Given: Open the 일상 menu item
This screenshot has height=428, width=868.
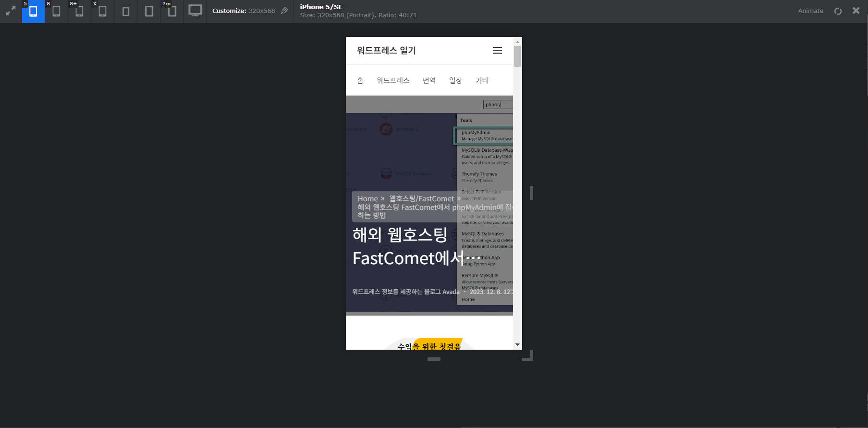Looking at the screenshot, I should coord(455,80).
